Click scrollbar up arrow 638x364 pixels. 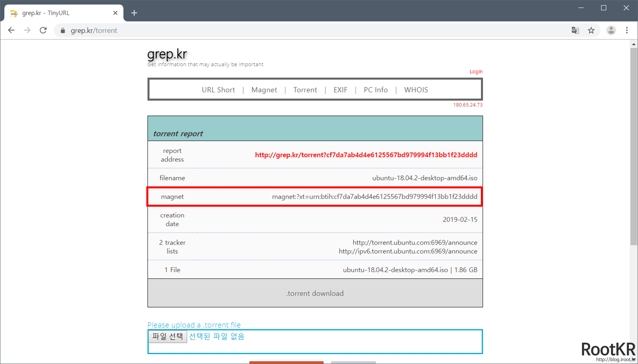pos(634,44)
